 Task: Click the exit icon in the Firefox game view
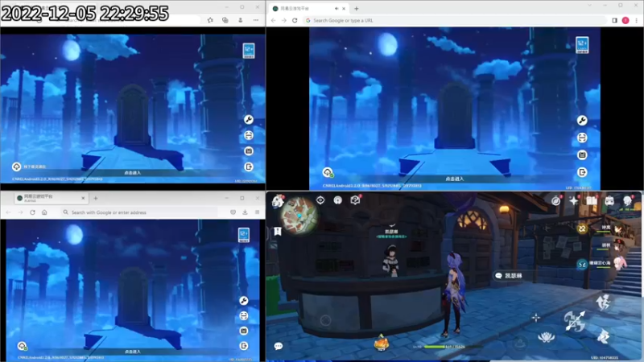pyautogui.click(x=244, y=346)
